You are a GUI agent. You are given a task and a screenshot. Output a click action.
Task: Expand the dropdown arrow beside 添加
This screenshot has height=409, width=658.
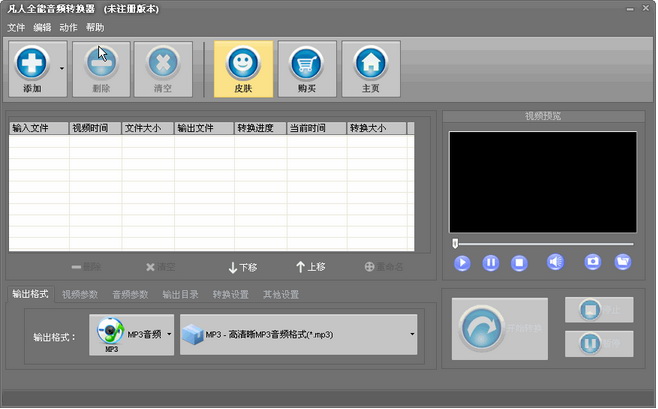pyautogui.click(x=63, y=68)
